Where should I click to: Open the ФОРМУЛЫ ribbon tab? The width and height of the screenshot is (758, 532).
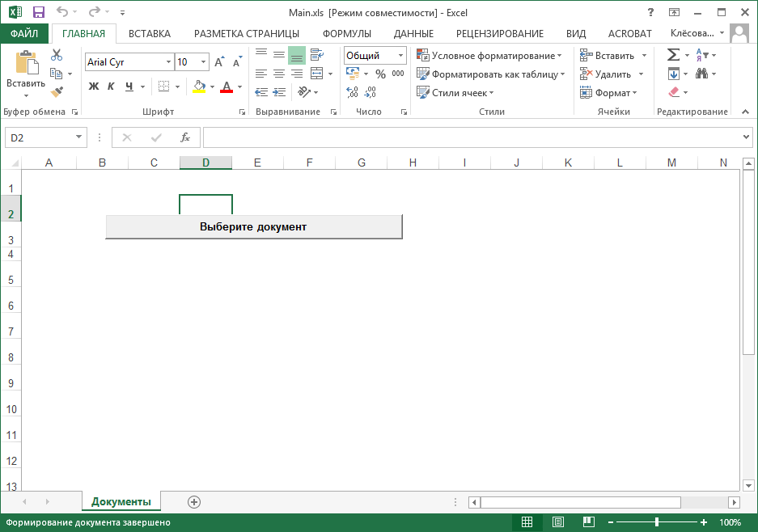[346, 34]
